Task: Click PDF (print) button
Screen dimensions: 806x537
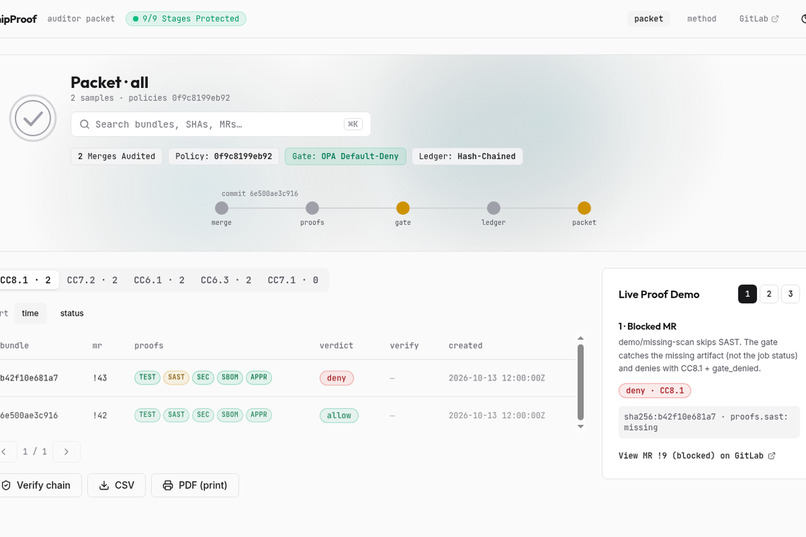Action: (x=195, y=485)
